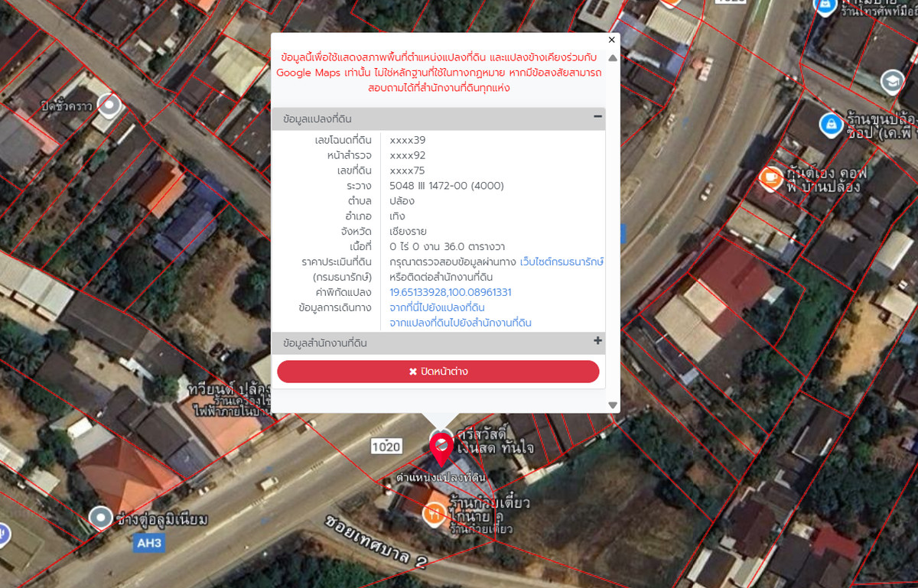
Task: Select the ช่างตู่อลูมิเนียม grey map marker
Action: click(101, 518)
